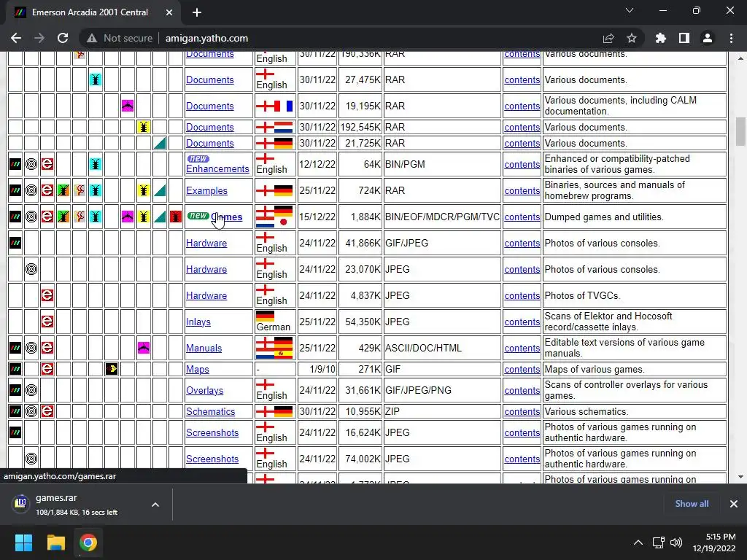This screenshot has width=747, height=560.
Task: Open the Enhancements link
Action: [x=217, y=168]
